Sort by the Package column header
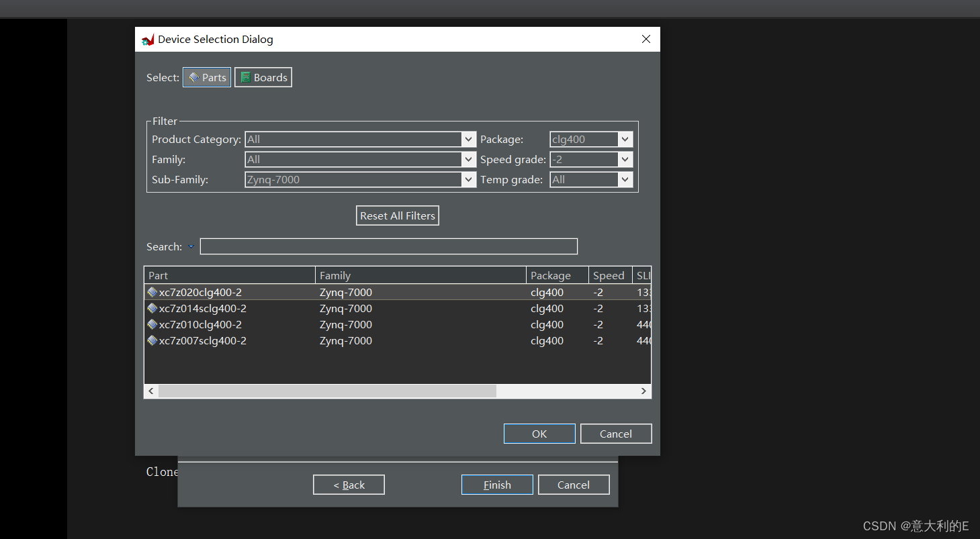Screen dimensions: 980x539 [558, 275]
